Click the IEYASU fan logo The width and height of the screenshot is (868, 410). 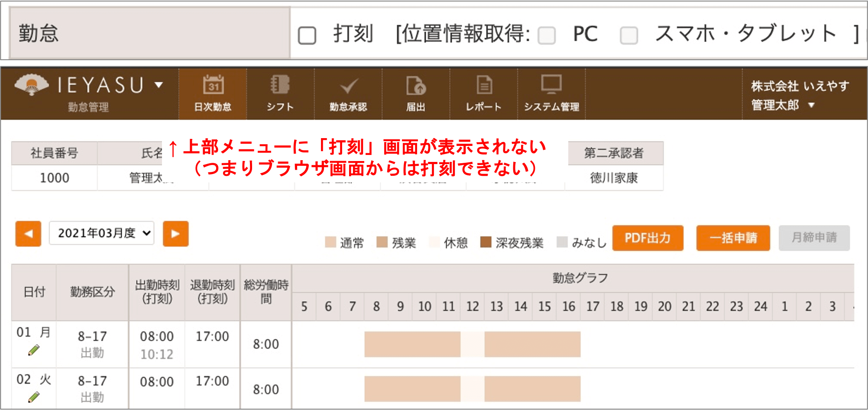31,84
